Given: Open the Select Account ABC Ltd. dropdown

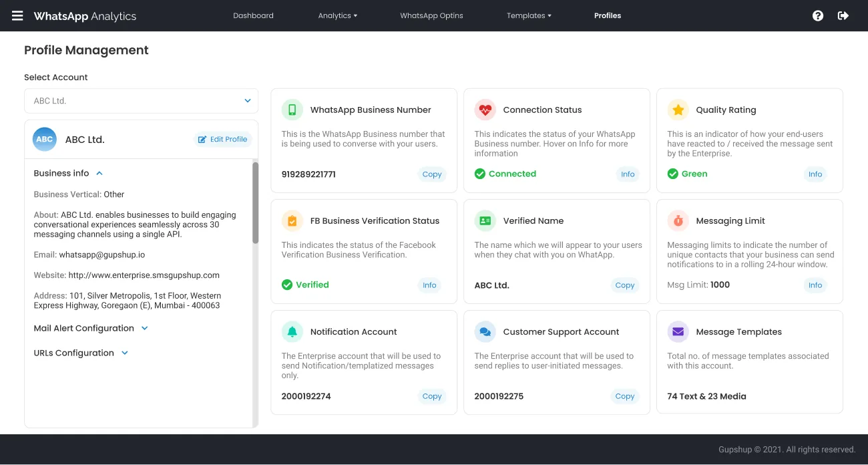Looking at the screenshot, I should click(141, 101).
